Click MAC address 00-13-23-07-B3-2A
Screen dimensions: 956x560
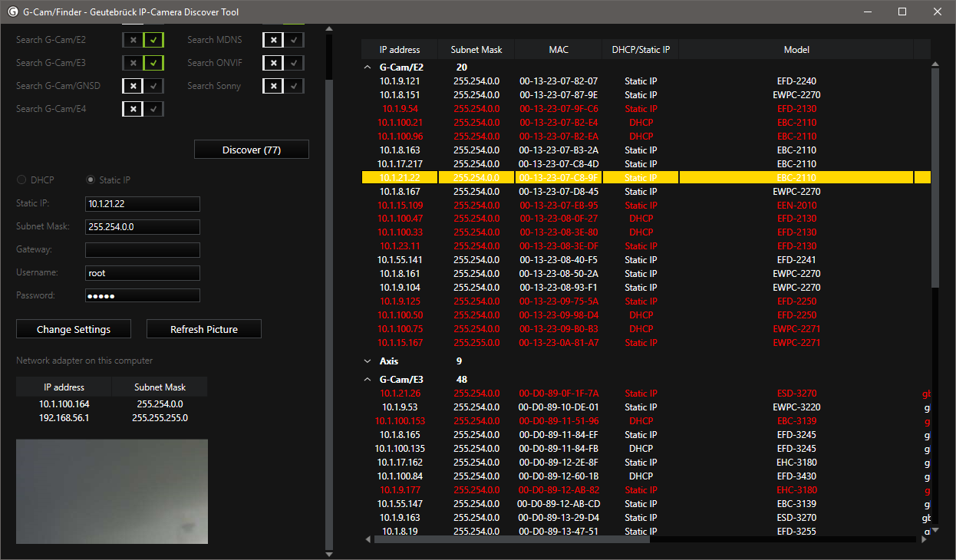(559, 150)
